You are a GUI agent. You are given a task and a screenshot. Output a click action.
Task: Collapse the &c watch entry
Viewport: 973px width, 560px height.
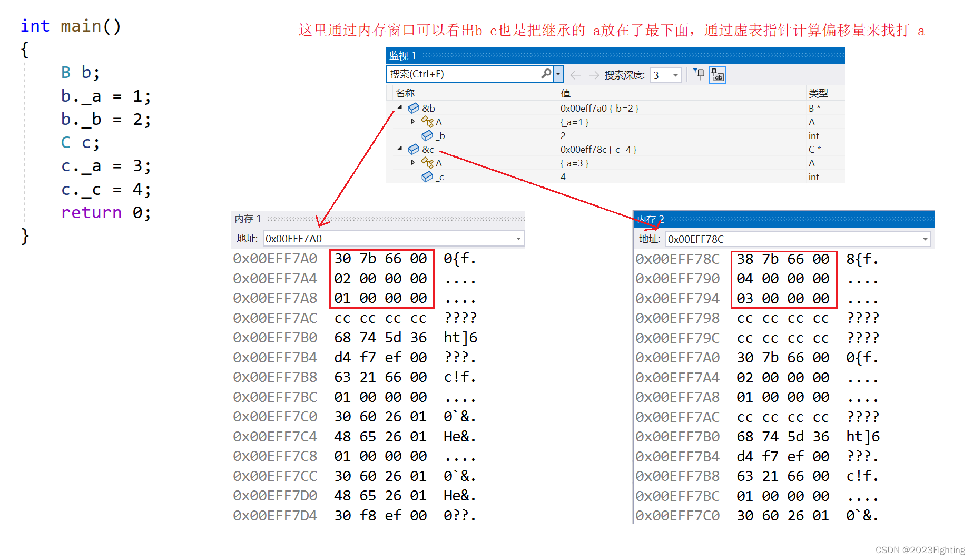click(x=400, y=149)
